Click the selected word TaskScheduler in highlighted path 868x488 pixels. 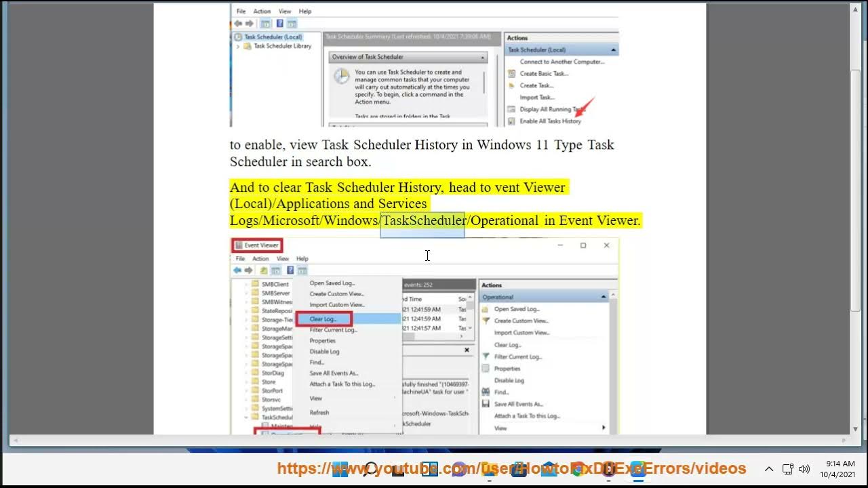[424, 220]
